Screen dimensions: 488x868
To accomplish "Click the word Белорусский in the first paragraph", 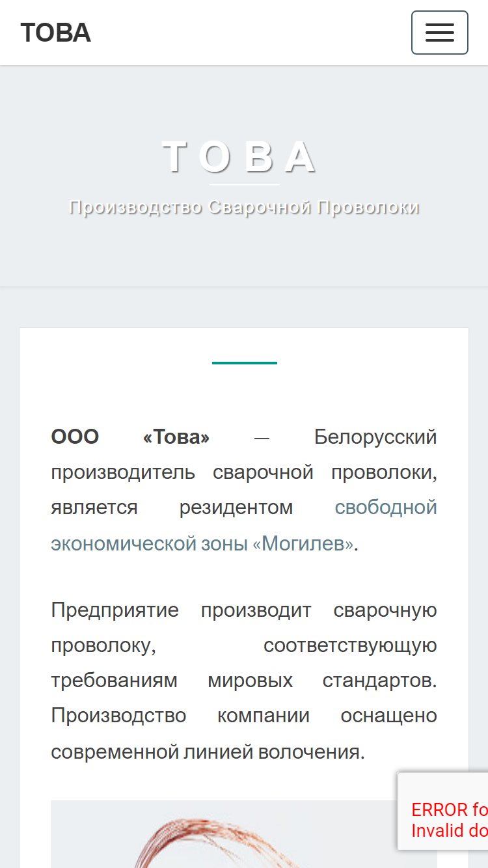I will coord(375,437).
